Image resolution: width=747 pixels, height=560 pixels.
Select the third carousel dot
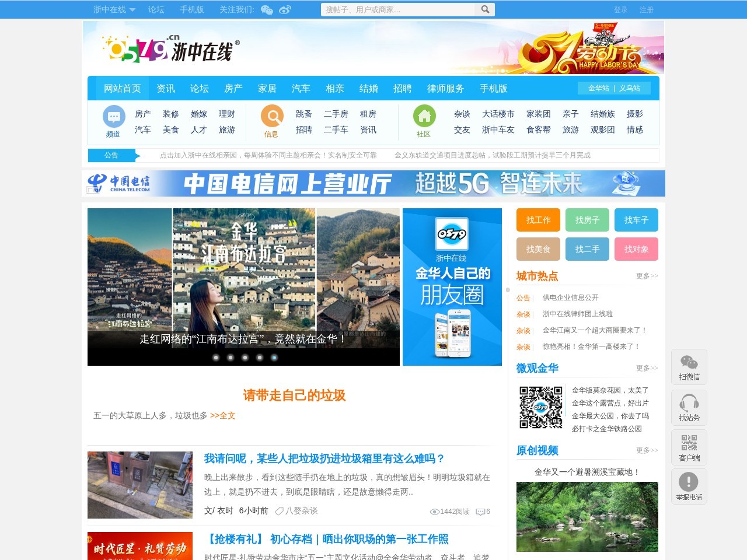click(x=245, y=358)
